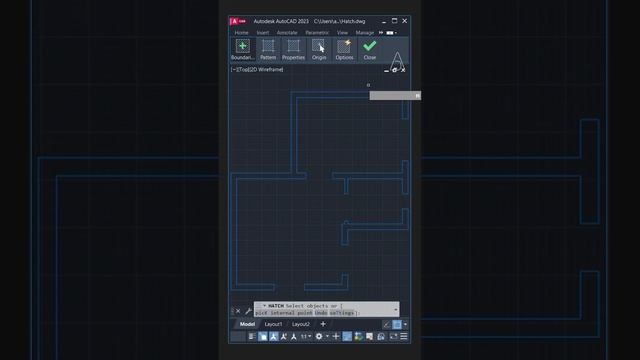Choose 'seTtings' command line option
The image size is (640, 360).
pos(342,313)
